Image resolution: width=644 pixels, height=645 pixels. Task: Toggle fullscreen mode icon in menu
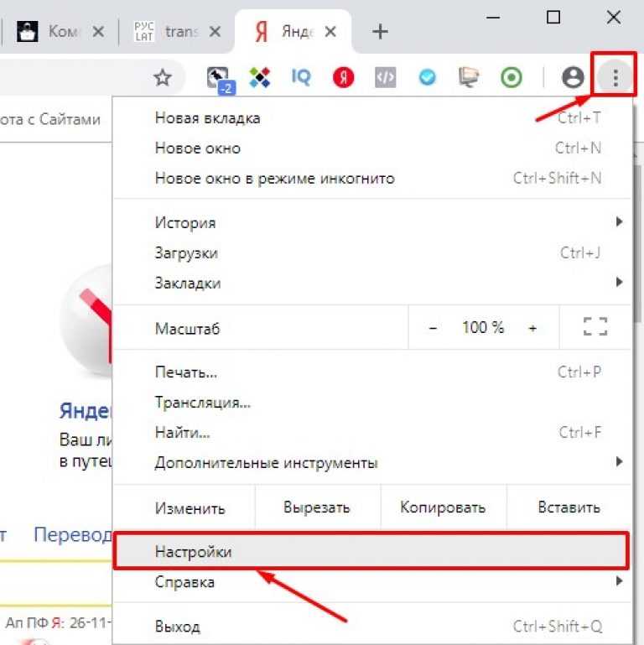click(595, 326)
